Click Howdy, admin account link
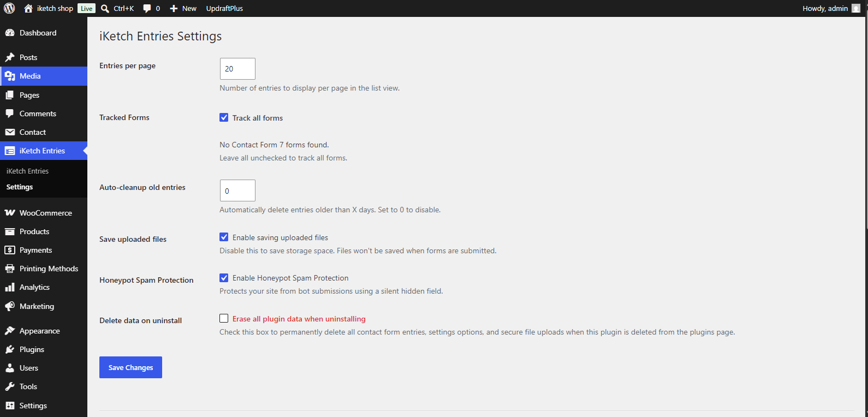 coord(825,8)
